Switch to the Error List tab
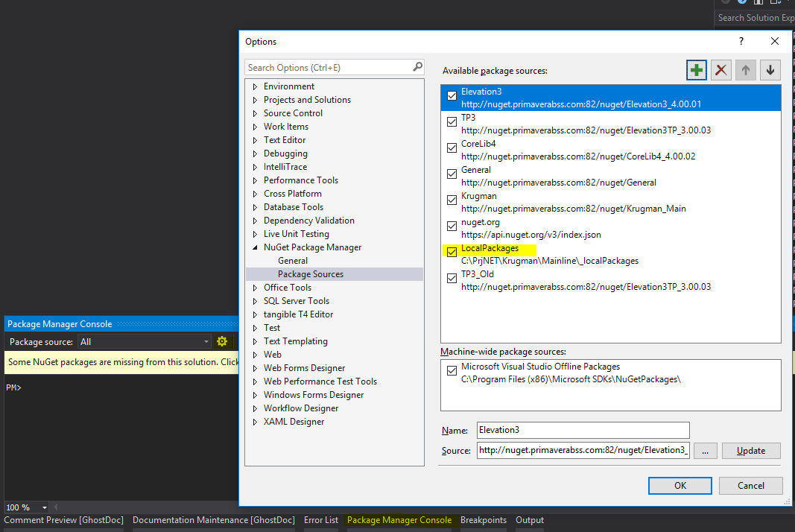 [x=321, y=520]
